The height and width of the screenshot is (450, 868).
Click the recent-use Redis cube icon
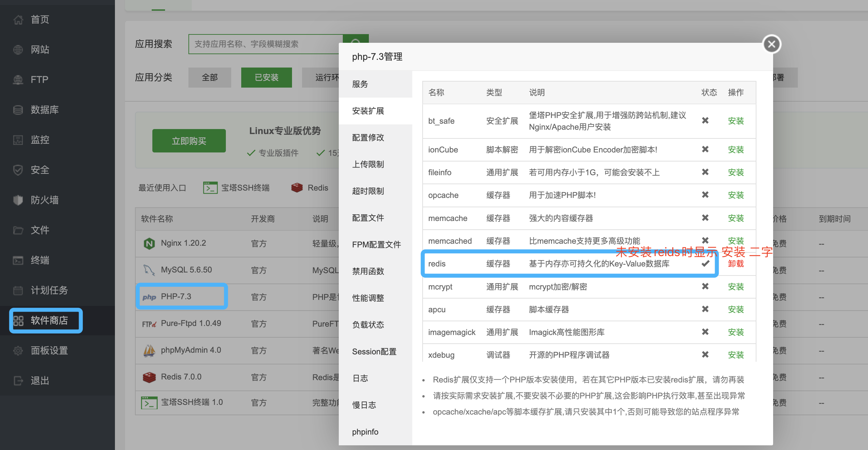(297, 188)
